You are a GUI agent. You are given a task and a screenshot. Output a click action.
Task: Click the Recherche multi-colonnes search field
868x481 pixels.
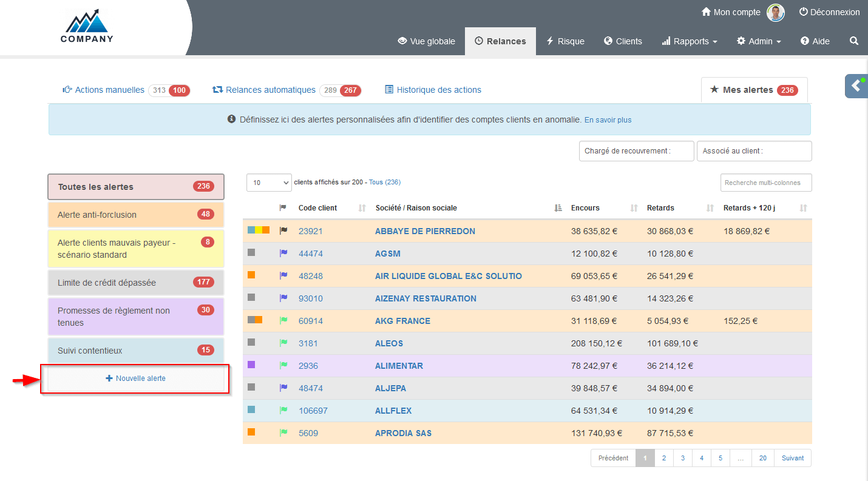tap(765, 183)
